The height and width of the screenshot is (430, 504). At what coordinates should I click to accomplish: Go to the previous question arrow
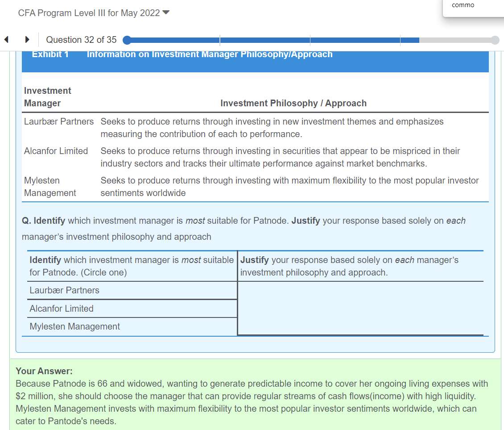pos(6,40)
